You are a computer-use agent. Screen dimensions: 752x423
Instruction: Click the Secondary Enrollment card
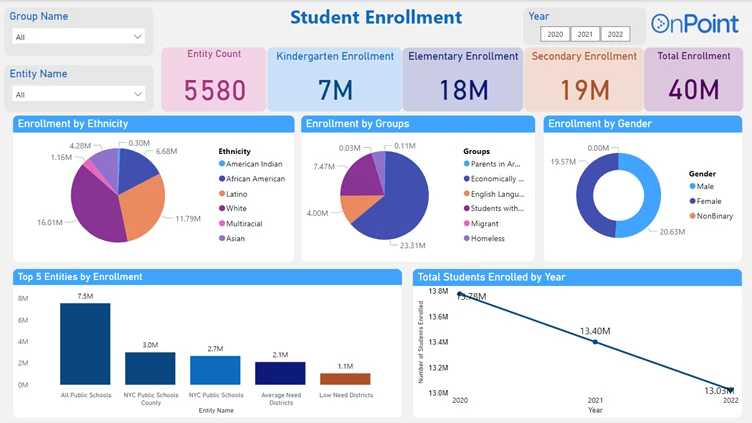pos(584,80)
